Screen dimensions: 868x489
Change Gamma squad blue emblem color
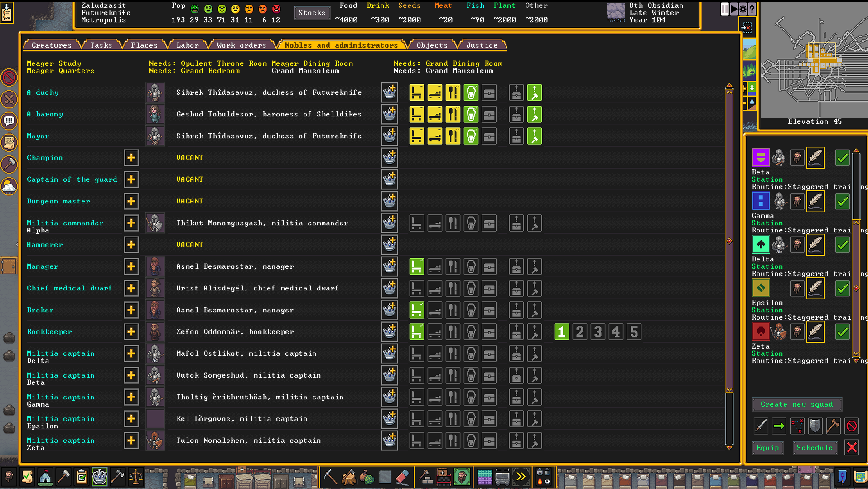pos(761,201)
